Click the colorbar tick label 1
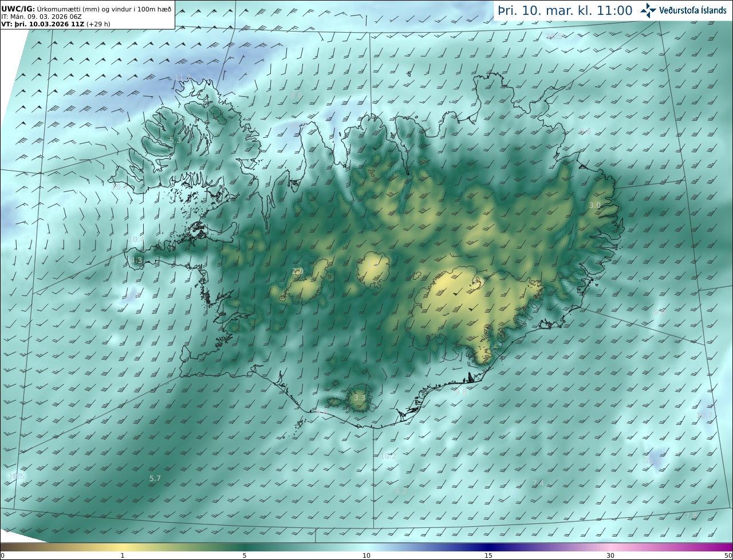This screenshot has height=560, width=733. click(123, 555)
